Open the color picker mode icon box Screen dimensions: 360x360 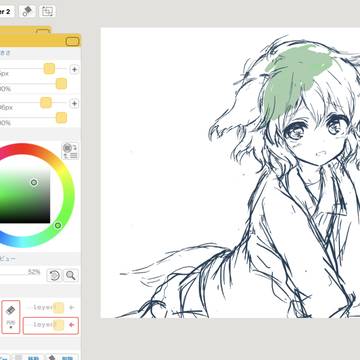click(70, 151)
